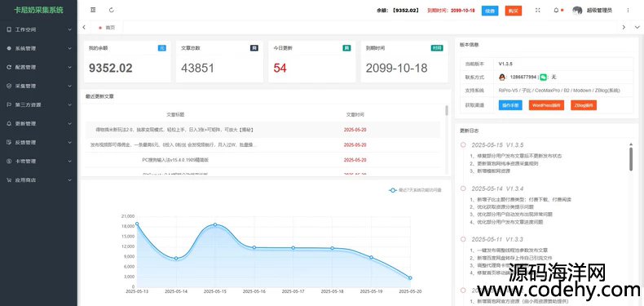Click the 9352.02 balance value on card

pos(111,69)
